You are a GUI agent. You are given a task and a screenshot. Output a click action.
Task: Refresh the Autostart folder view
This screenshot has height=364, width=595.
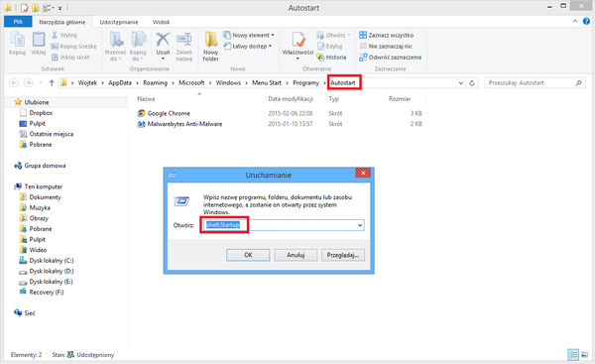pos(472,82)
